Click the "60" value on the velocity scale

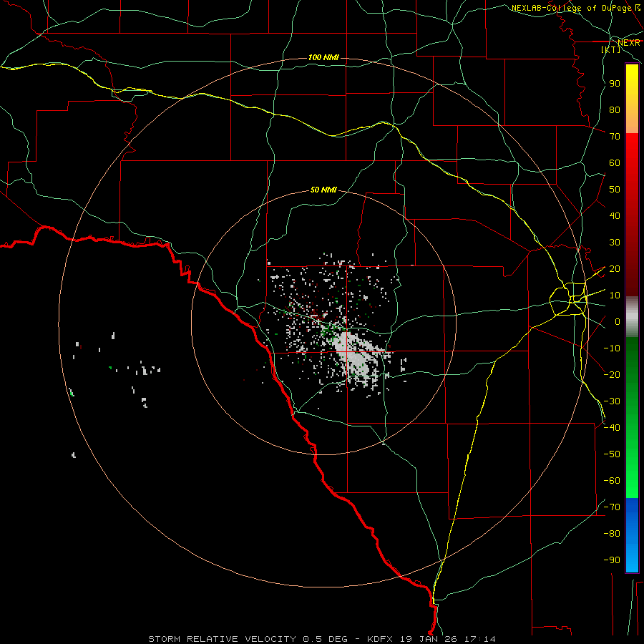tap(615, 163)
